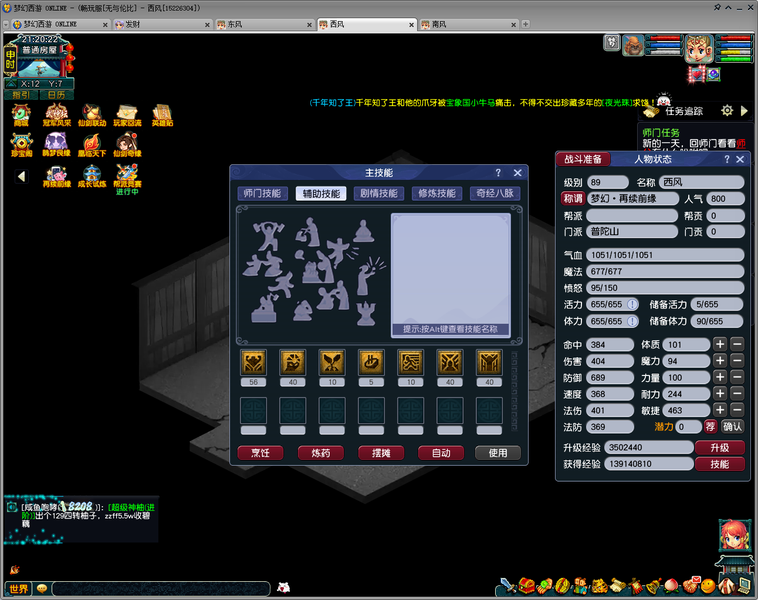Switch to 师门技能 tab

262,193
